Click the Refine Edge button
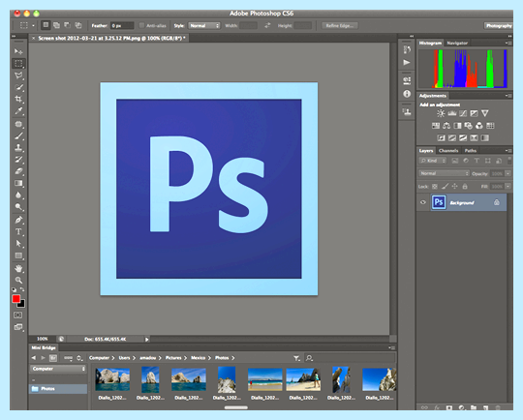Viewport: 523px width, 420px height. point(340,26)
